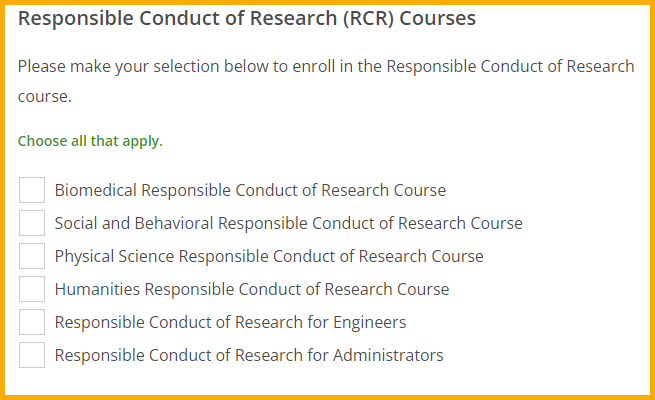Image resolution: width=655 pixels, height=400 pixels.
Task: Click the word 'Please' starting the instructions
Action: [41, 67]
